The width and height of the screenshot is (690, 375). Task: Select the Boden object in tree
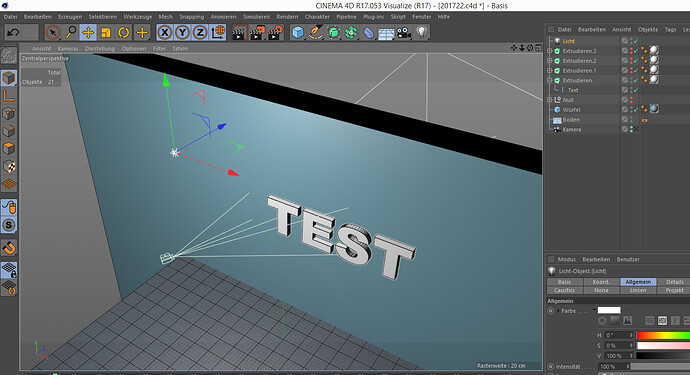tap(571, 120)
